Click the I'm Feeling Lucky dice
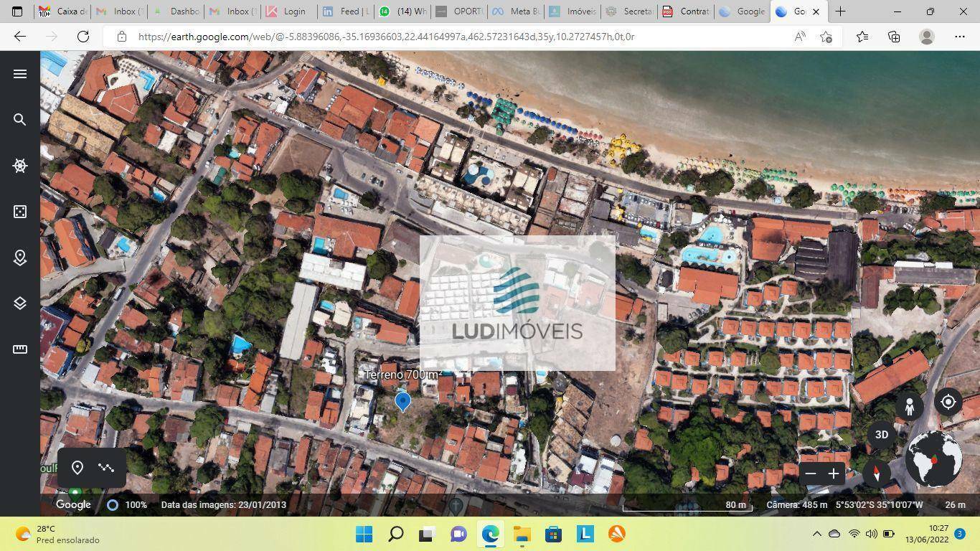This screenshot has width=980, height=551. [x=20, y=212]
